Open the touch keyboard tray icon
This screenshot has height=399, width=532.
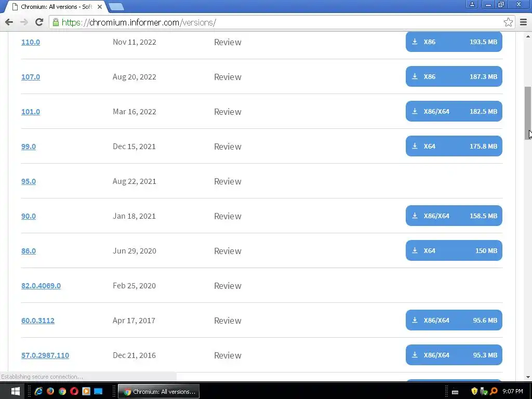pos(455,392)
